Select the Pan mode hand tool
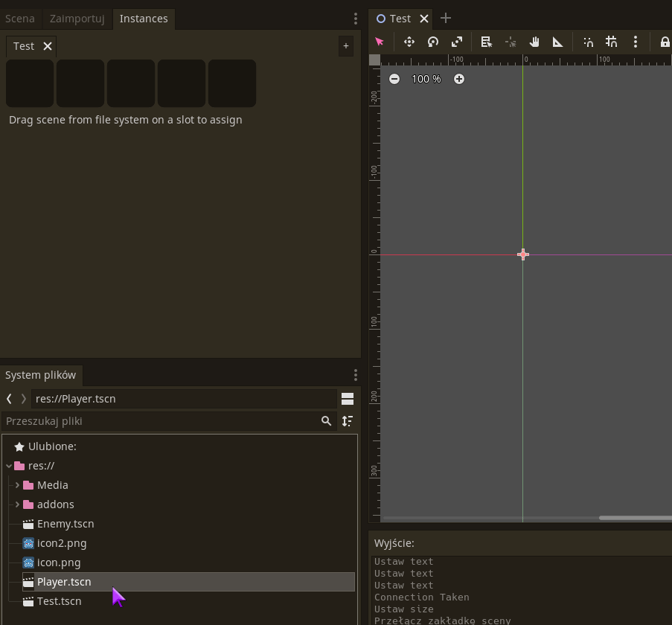Viewport: 672px width, 625px height. [534, 42]
